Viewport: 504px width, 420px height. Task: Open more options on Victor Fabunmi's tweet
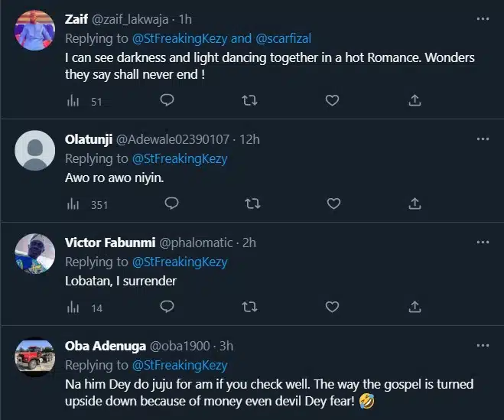point(483,242)
